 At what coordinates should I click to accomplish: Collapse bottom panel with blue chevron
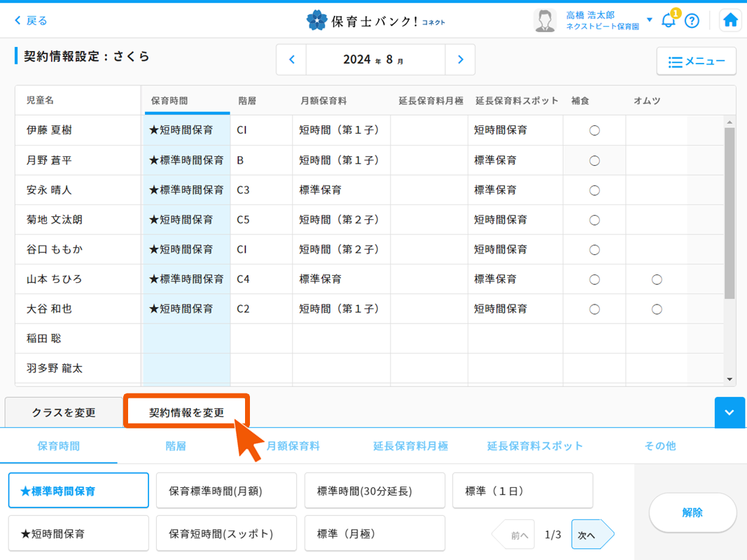pyautogui.click(x=729, y=412)
